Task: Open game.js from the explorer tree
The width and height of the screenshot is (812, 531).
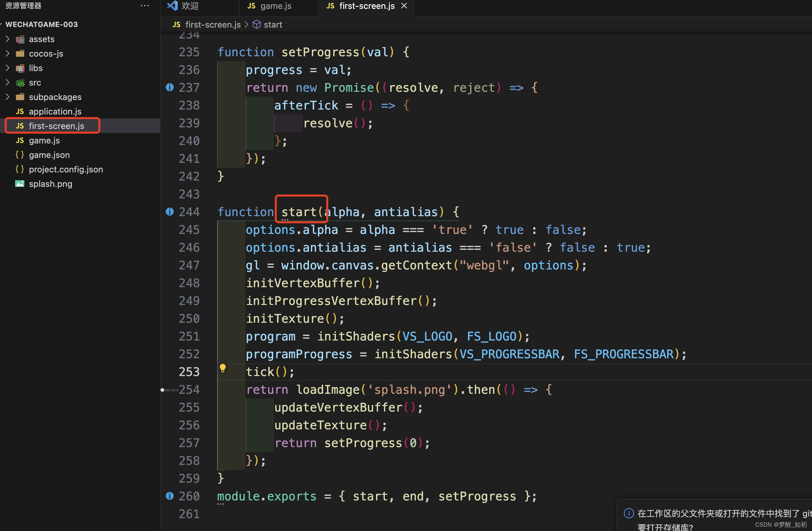Action: click(44, 140)
